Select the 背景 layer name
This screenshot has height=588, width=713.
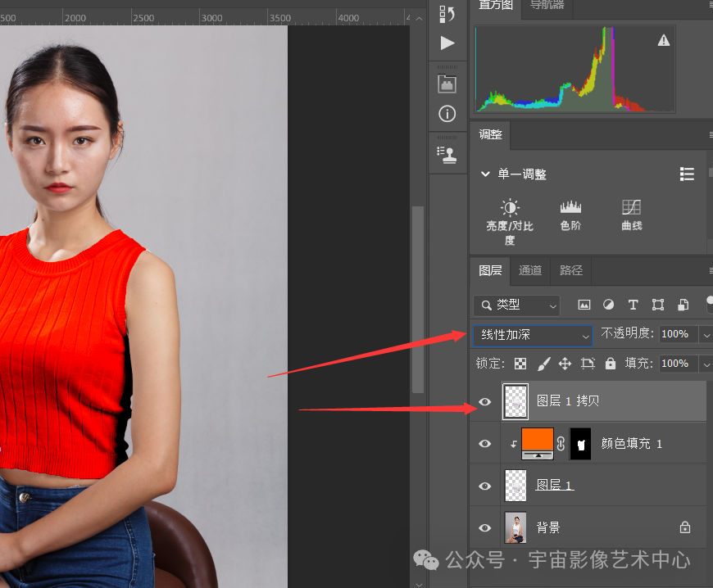(548, 527)
